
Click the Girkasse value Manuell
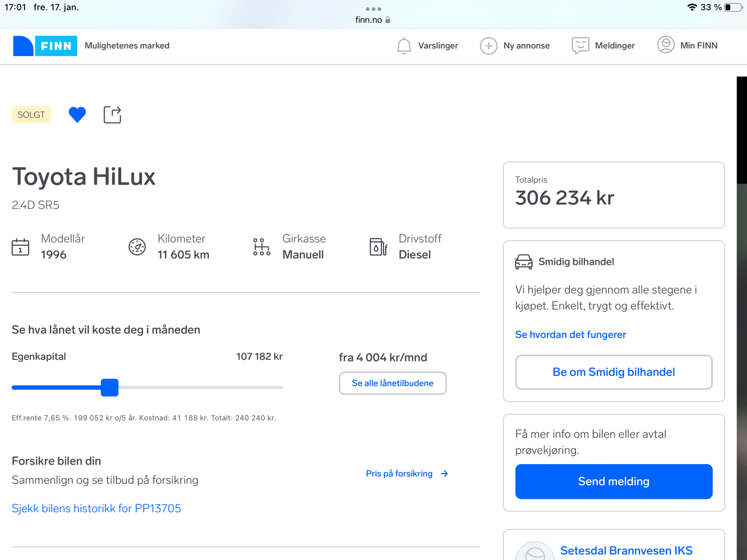point(303,255)
